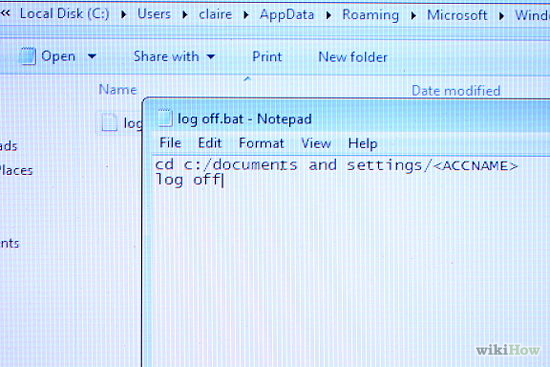The image size is (550, 367).
Task: Open the Help menu in Notepad
Action: (363, 144)
